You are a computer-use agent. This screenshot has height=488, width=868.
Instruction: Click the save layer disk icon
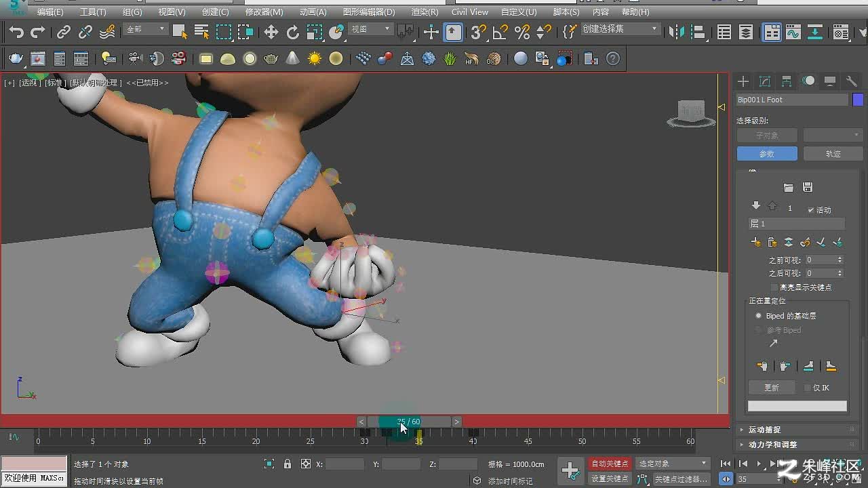[x=807, y=188]
